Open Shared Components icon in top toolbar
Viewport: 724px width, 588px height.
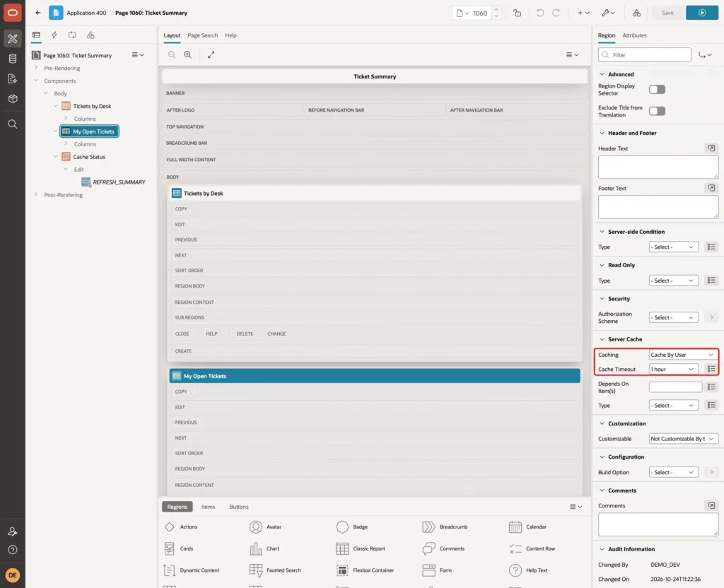pos(637,13)
